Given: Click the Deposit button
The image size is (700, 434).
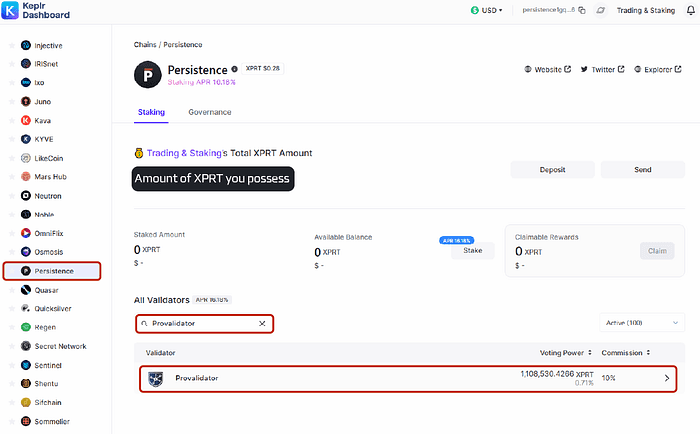Looking at the screenshot, I should coord(552,170).
